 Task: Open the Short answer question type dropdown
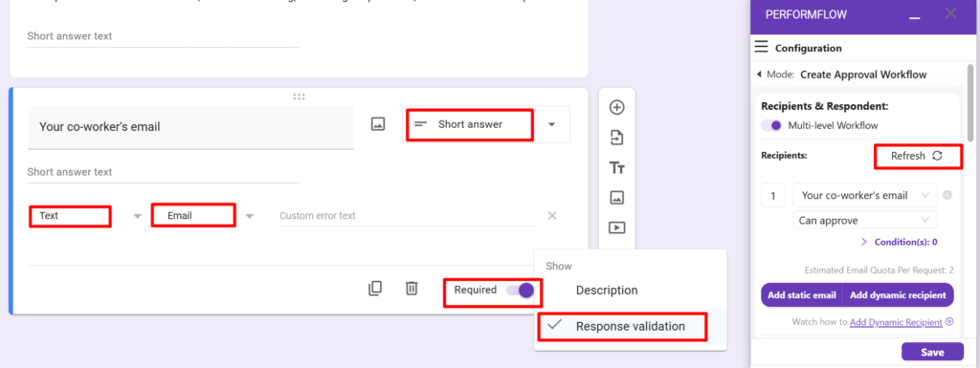click(x=486, y=124)
